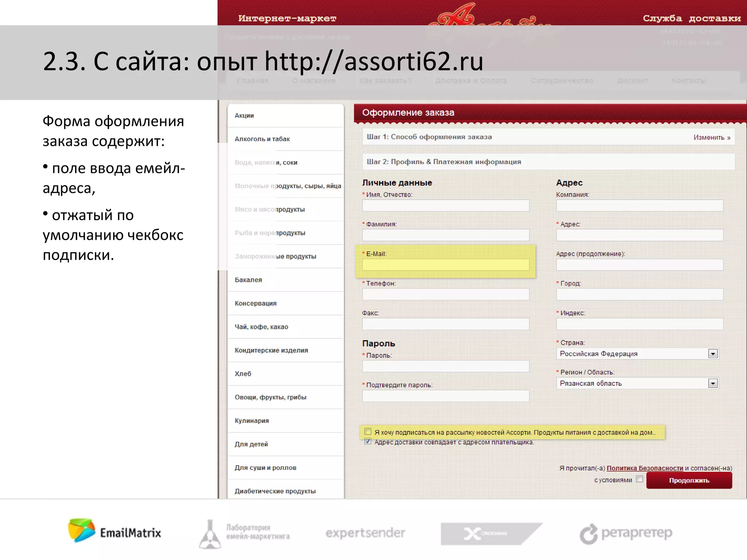Open the Страна dropdown
Viewport: 747px width, 560px height.
(x=637, y=354)
